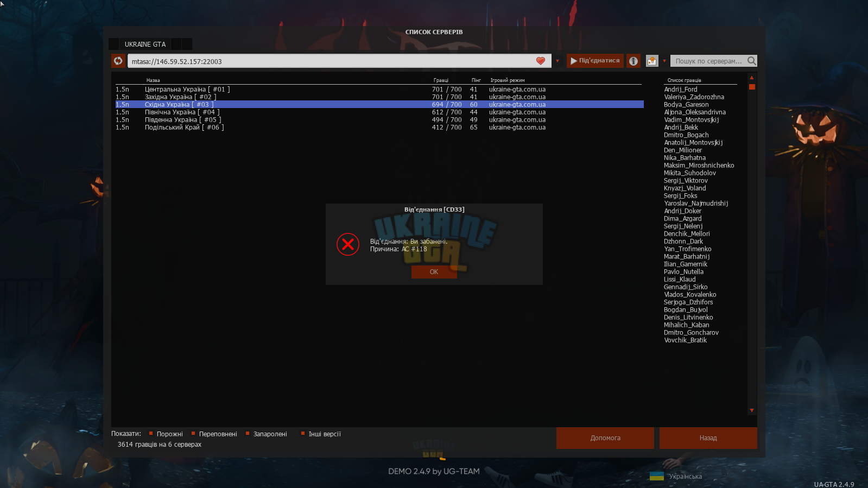Show server info with the 'i' icon
Viewport: 868px width, 488px height.
pyautogui.click(x=633, y=61)
